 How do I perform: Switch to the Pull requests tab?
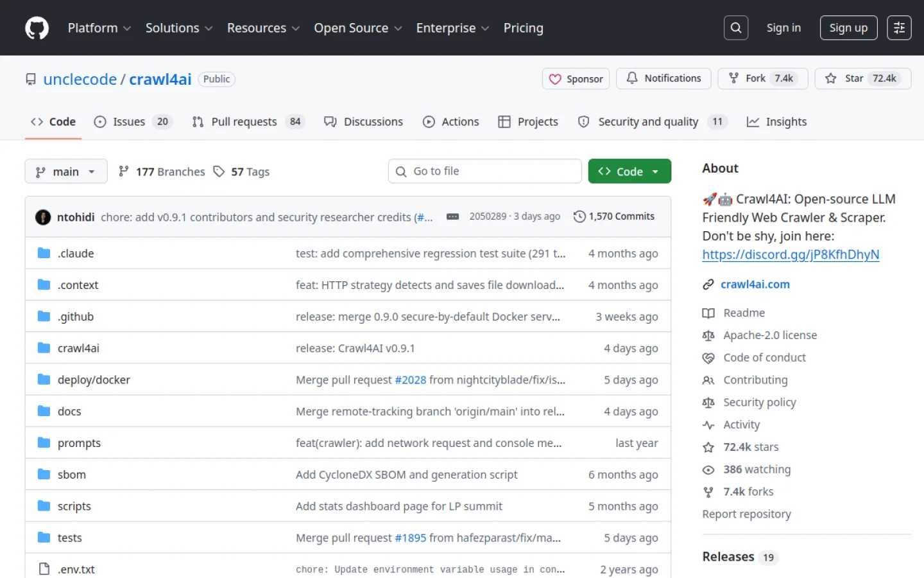[248, 121]
